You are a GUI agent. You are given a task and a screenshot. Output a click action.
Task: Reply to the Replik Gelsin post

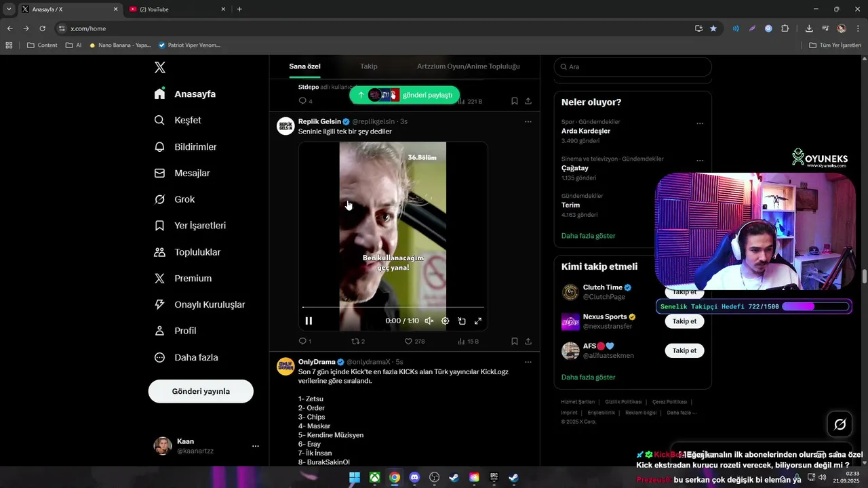pyautogui.click(x=304, y=341)
